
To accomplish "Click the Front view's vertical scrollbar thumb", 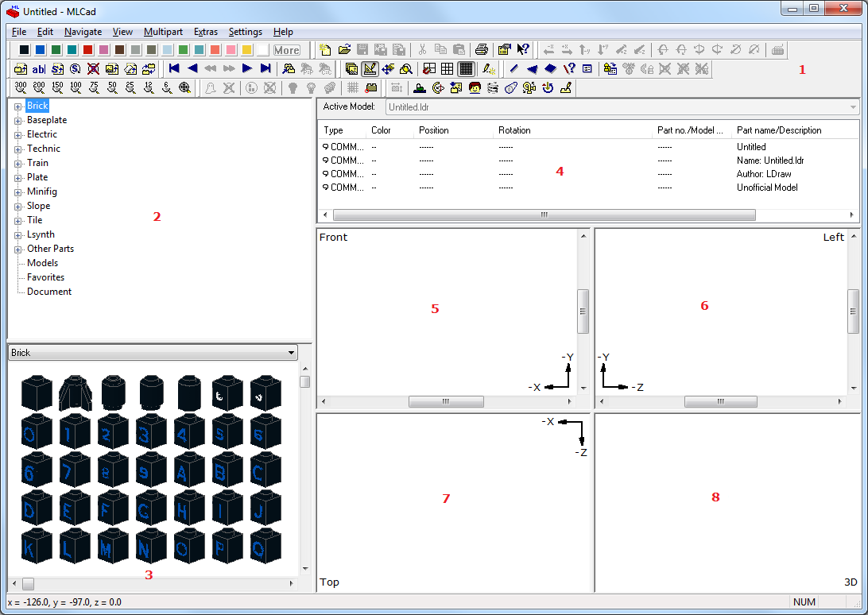I will click(583, 311).
